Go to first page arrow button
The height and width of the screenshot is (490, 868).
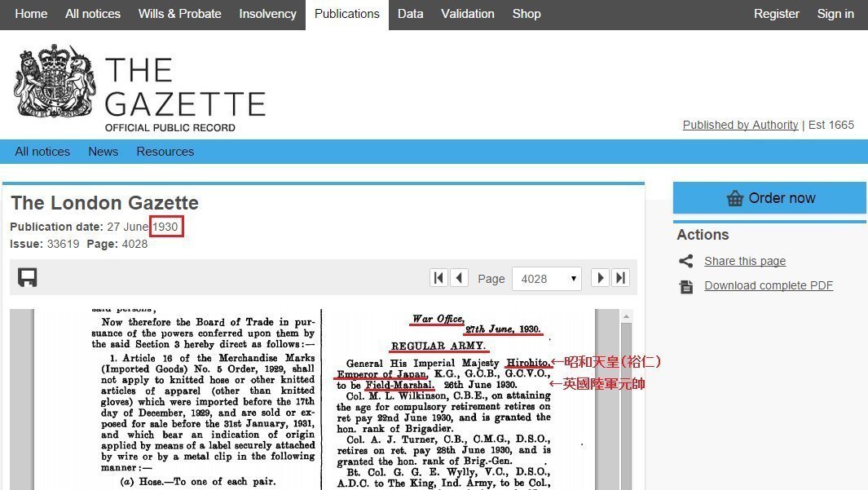pyautogui.click(x=438, y=277)
